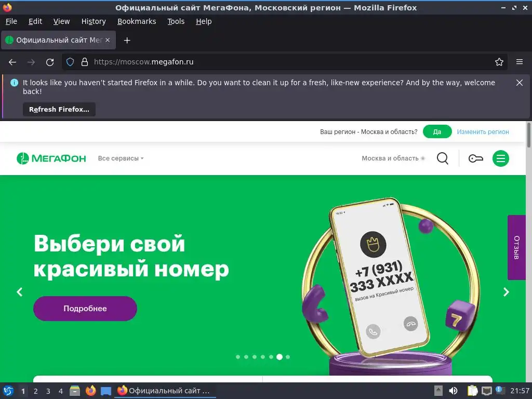Image resolution: width=532 pixels, height=399 pixels.
Task: Switch to virtual desktop 2
Action: click(36, 391)
